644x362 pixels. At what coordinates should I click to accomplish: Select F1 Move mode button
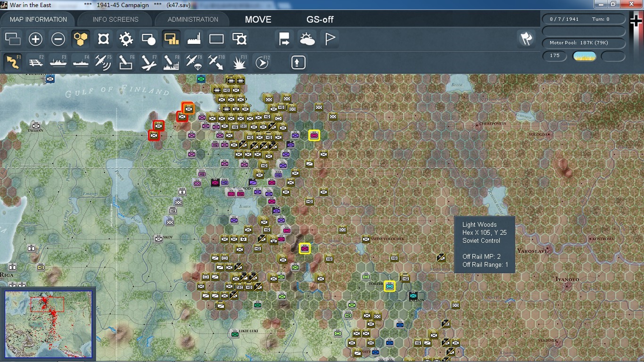(x=13, y=62)
